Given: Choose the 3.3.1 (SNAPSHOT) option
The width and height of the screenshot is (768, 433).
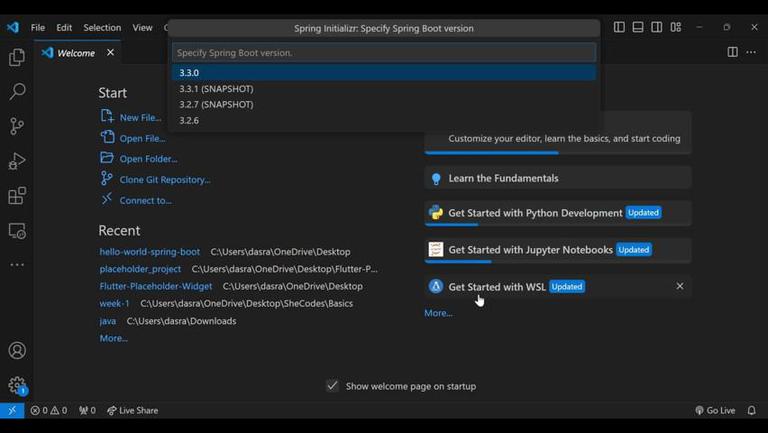Looking at the screenshot, I should click(216, 89).
